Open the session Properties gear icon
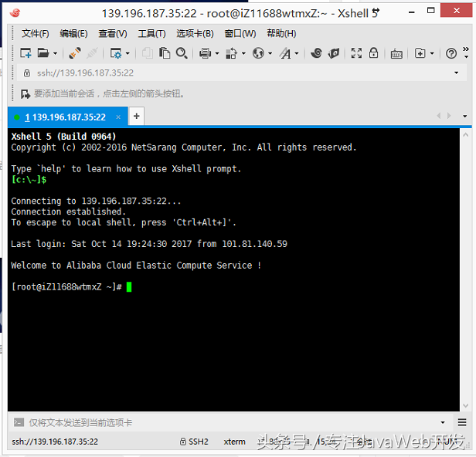Screen dimensions: 476x457 (x=116, y=53)
